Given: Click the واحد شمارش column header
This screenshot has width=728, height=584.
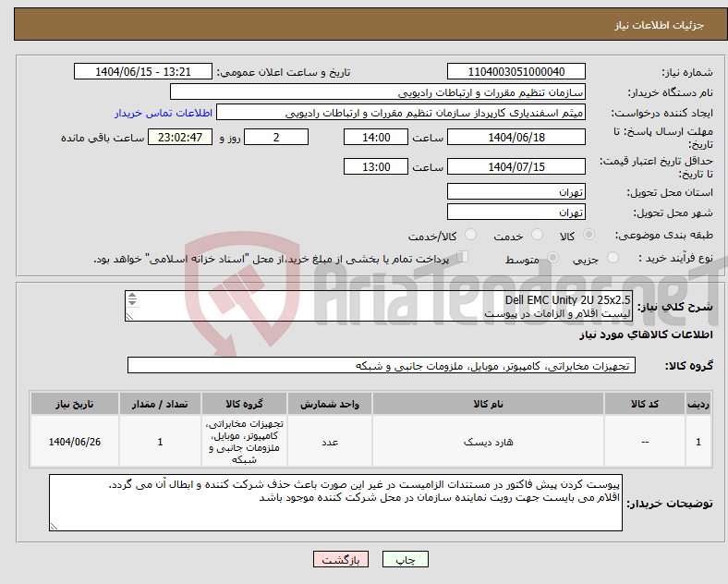Looking at the screenshot, I should click(330, 404).
